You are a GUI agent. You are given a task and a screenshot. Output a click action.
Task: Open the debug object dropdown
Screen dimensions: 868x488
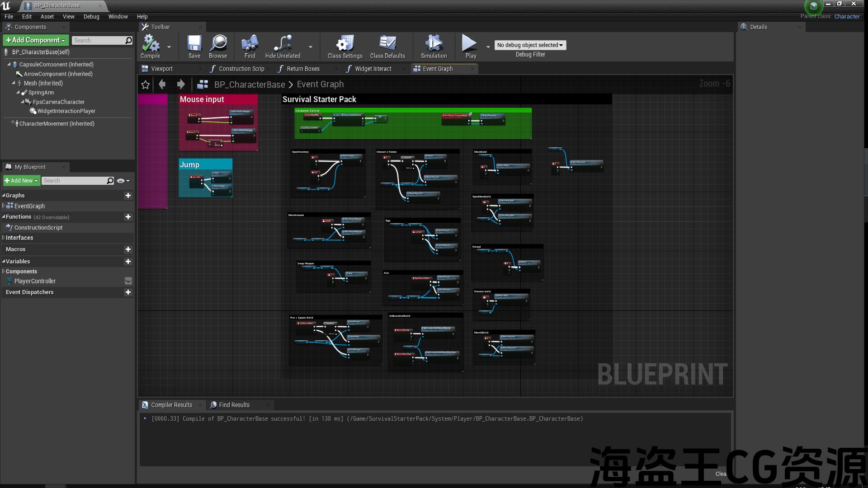pos(530,45)
